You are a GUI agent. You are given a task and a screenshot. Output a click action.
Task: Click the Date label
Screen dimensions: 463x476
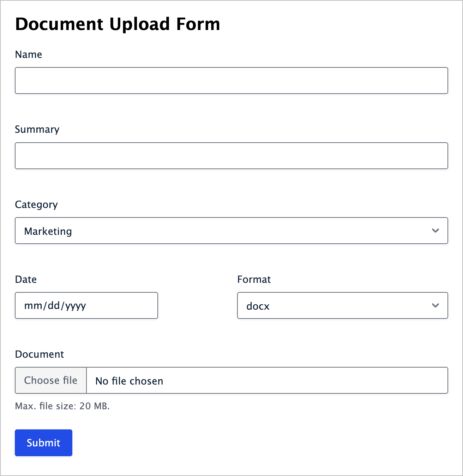(x=25, y=279)
